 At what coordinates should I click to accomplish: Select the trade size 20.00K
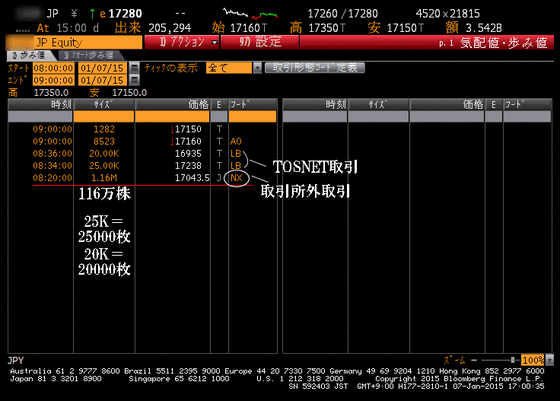point(104,153)
